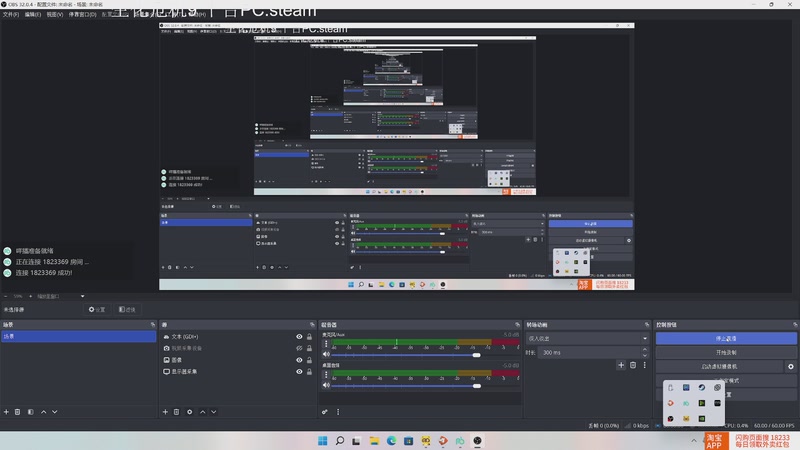Open 视图(V) menu
800x450 pixels.
click(55, 14)
